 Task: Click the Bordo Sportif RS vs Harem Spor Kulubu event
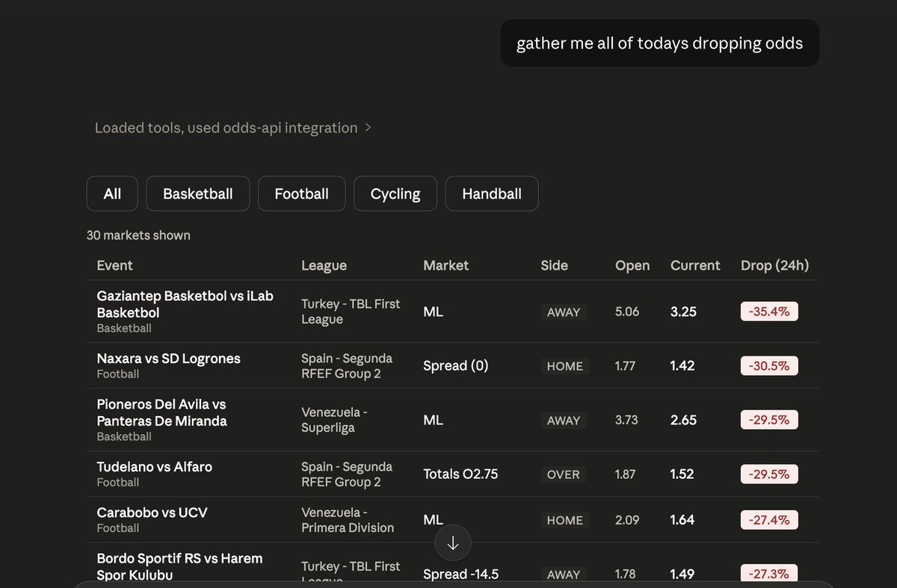coord(179,566)
